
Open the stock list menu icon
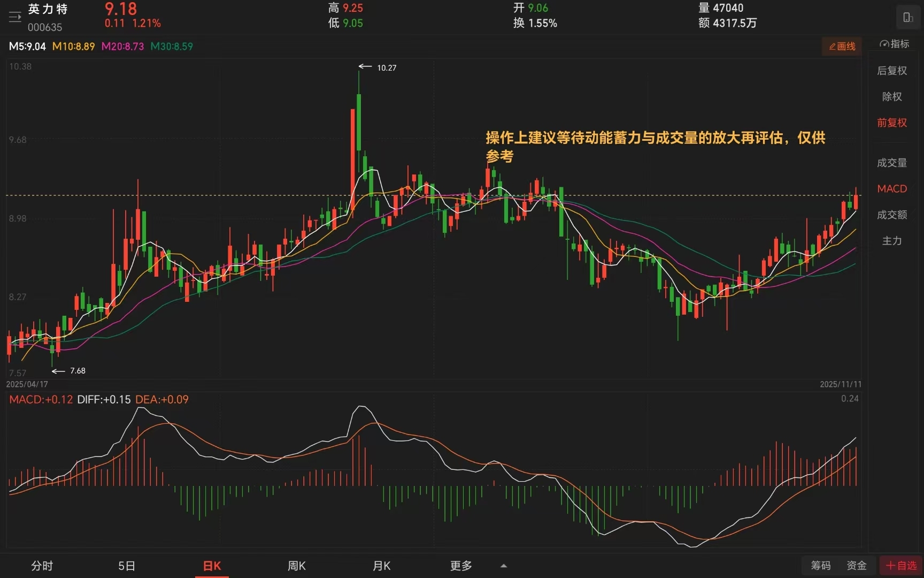pyautogui.click(x=15, y=17)
